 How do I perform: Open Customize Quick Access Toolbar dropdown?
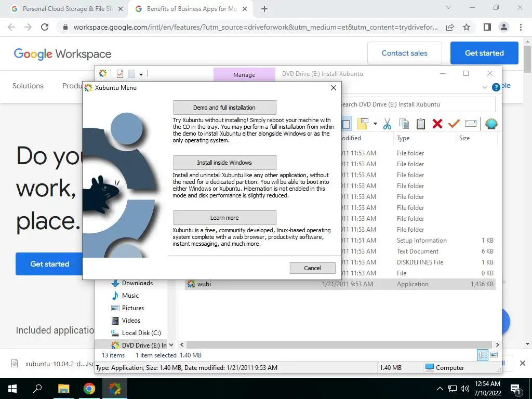(141, 74)
